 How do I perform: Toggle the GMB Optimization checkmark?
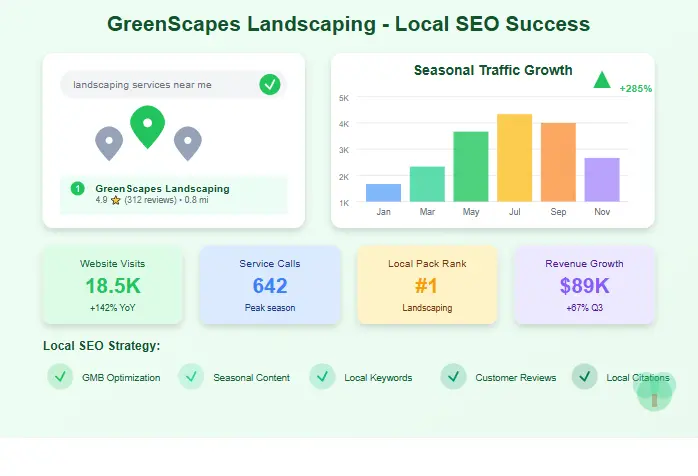coord(60,377)
